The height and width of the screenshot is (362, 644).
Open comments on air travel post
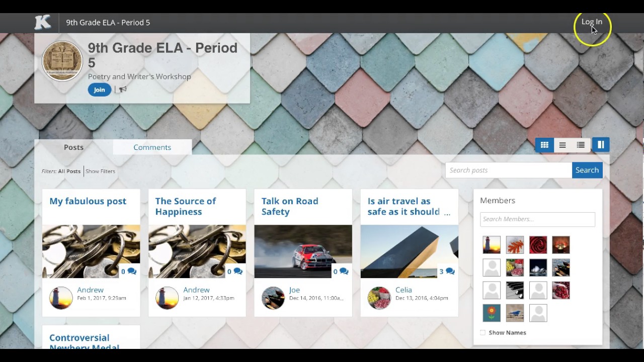447,271
